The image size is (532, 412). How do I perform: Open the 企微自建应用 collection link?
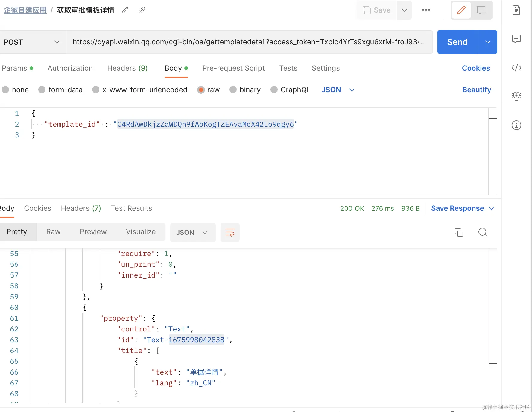coord(25,10)
